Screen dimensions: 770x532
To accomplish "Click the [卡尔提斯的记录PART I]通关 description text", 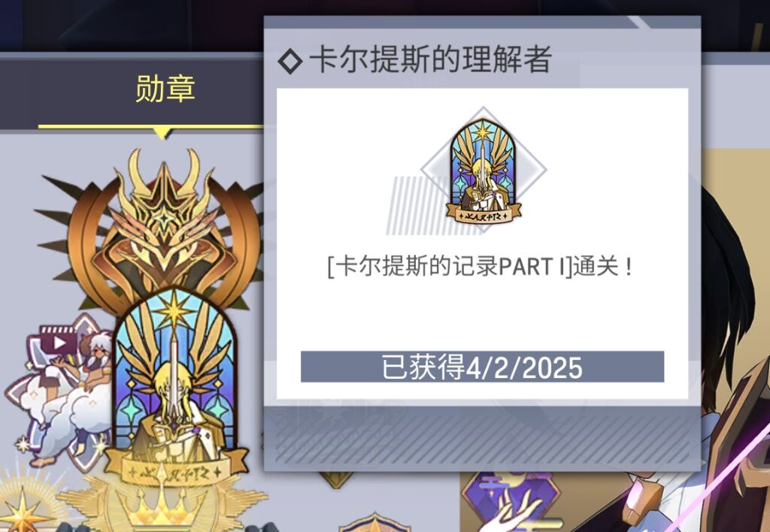I will coord(479,267).
